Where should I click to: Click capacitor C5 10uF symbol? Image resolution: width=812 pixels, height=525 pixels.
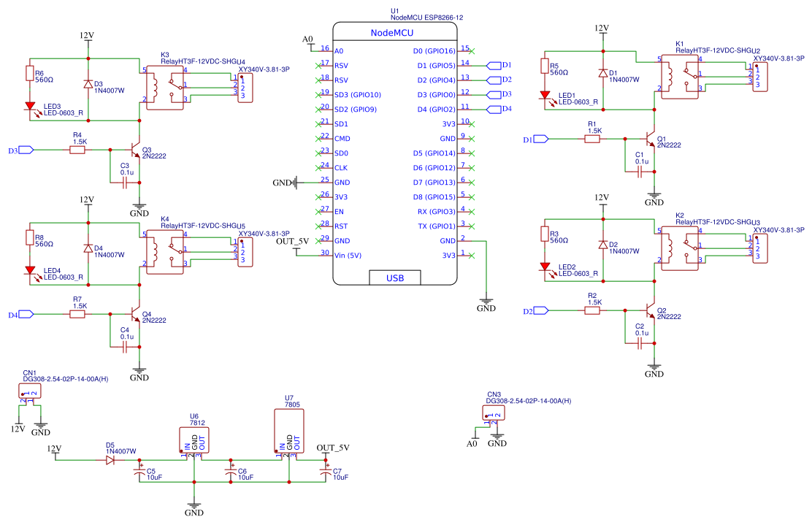click(x=139, y=472)
